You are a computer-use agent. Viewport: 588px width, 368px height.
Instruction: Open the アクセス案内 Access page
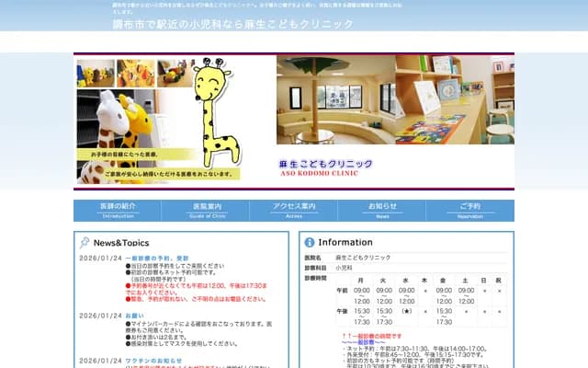click(294, 210)
